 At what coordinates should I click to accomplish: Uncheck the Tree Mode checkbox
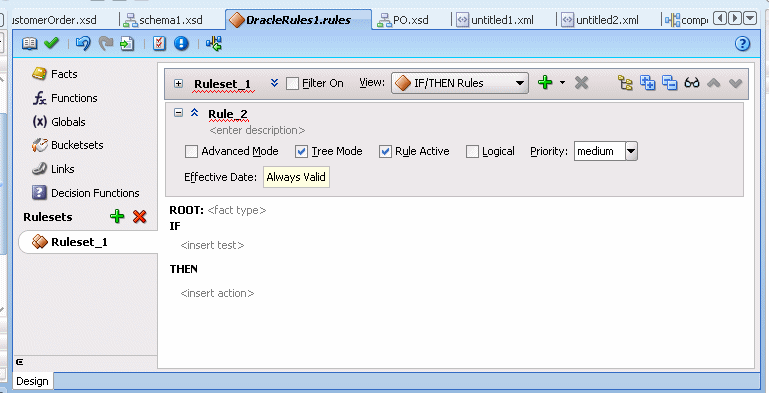[x=302, y=151]
